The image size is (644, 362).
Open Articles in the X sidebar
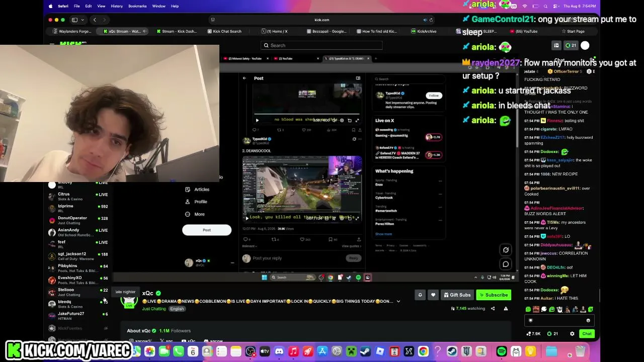coord(197,190)
